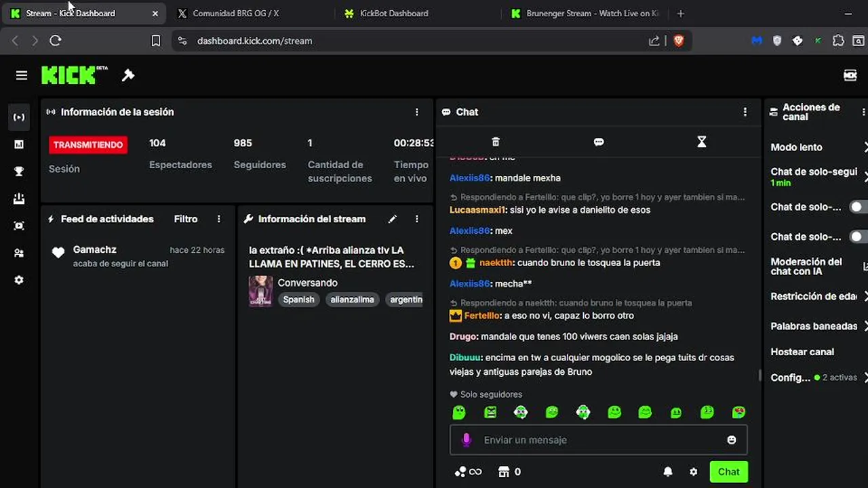
Task: Click the Enviar un mensaje input field
Action: coord(599,440)
